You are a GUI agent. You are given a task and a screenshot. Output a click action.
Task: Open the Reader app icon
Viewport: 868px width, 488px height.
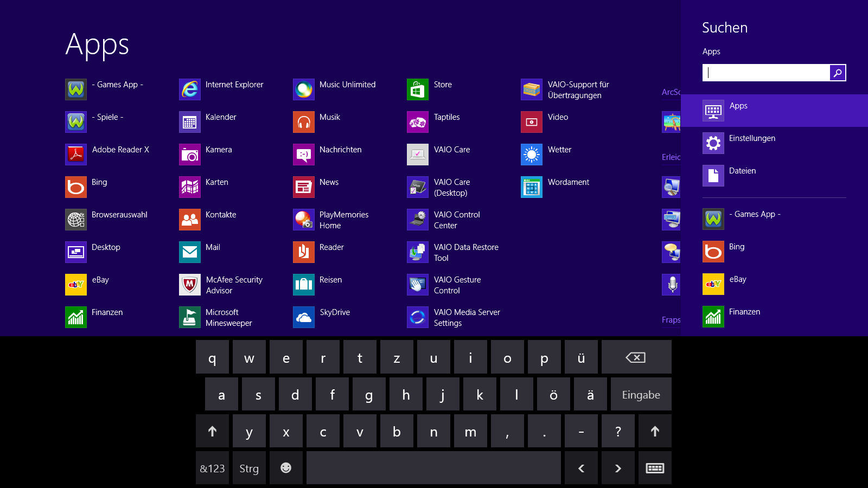click(x=304, y=252)
